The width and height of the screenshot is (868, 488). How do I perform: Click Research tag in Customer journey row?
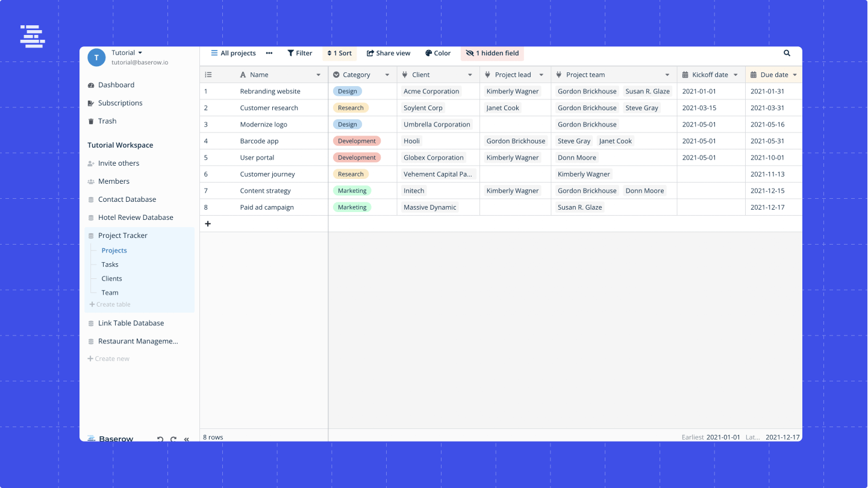click(351, 174)
